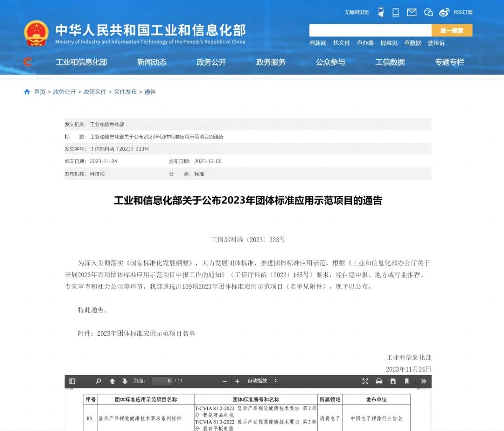Toggle the PDF viewer sidebar
This screenshot has width=504, height=431.
coord(72,381)
